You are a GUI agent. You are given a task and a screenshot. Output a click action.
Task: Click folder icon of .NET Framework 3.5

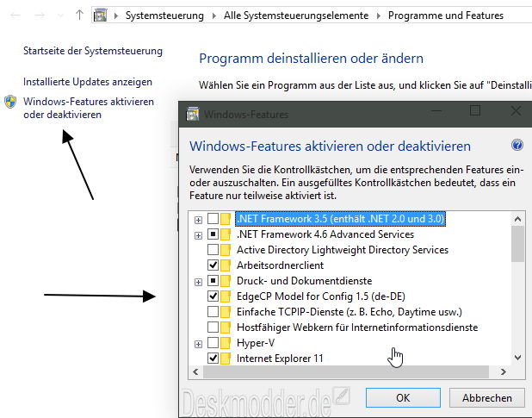(x=226, y=219)
